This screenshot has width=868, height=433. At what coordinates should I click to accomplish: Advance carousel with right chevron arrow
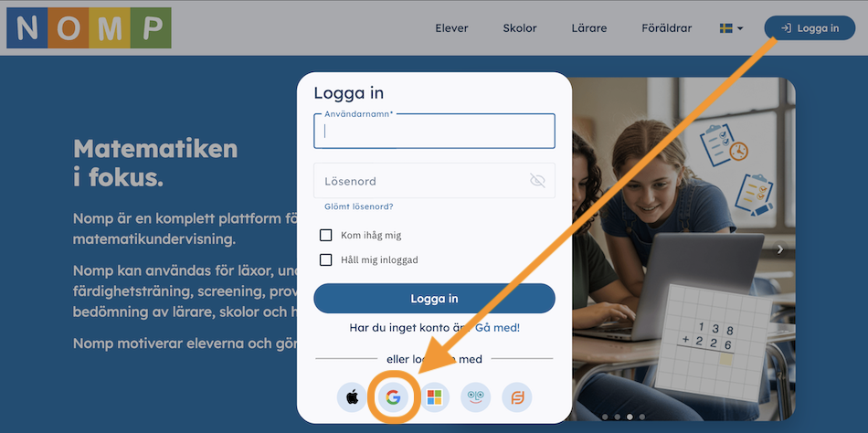coord(780,249)
